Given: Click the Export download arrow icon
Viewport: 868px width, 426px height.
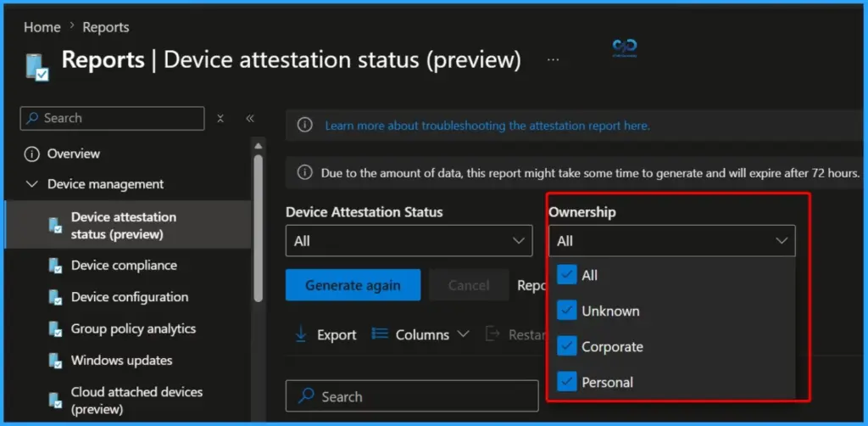Looking at the screenshot, I should tap(301, 334).
